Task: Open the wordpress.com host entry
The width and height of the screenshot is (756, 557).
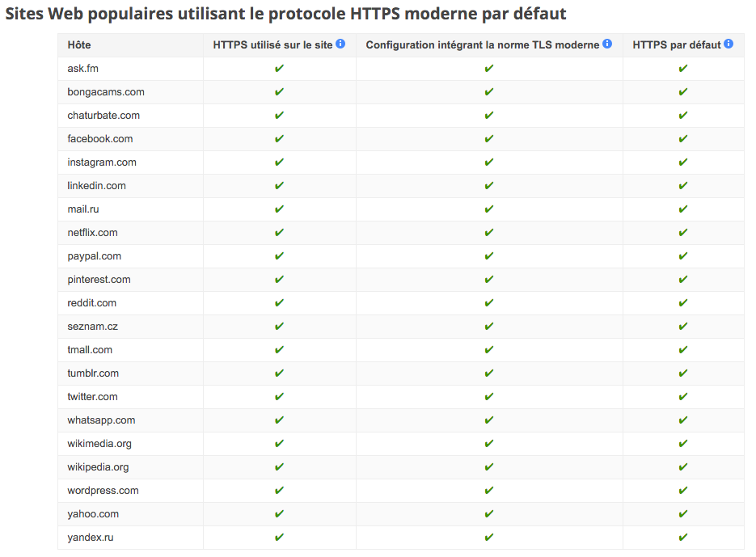Action: [103, 491]
